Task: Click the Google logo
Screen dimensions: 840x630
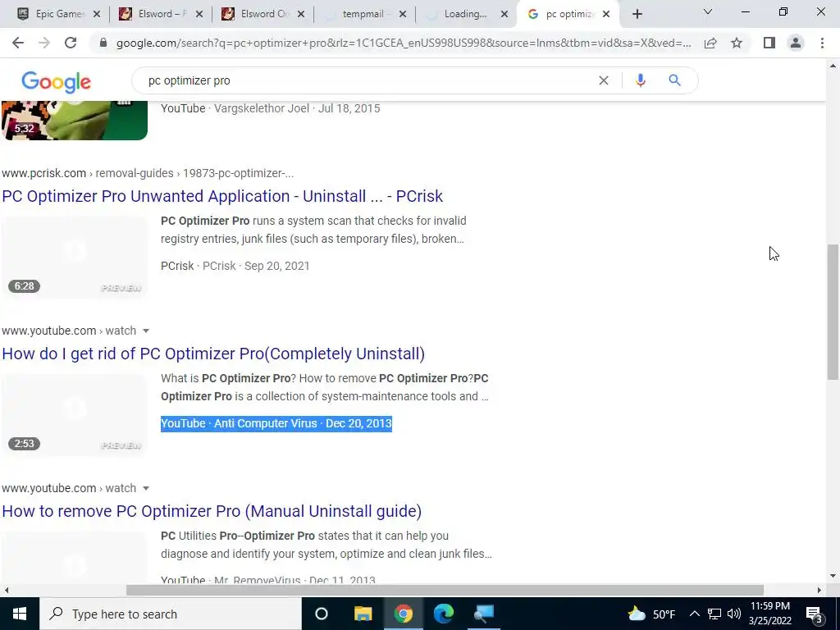Action: tap(57, 81)
